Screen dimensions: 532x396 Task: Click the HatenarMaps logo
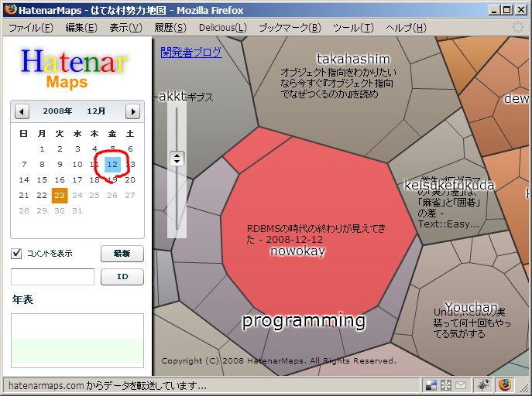[x=74, y=69]
